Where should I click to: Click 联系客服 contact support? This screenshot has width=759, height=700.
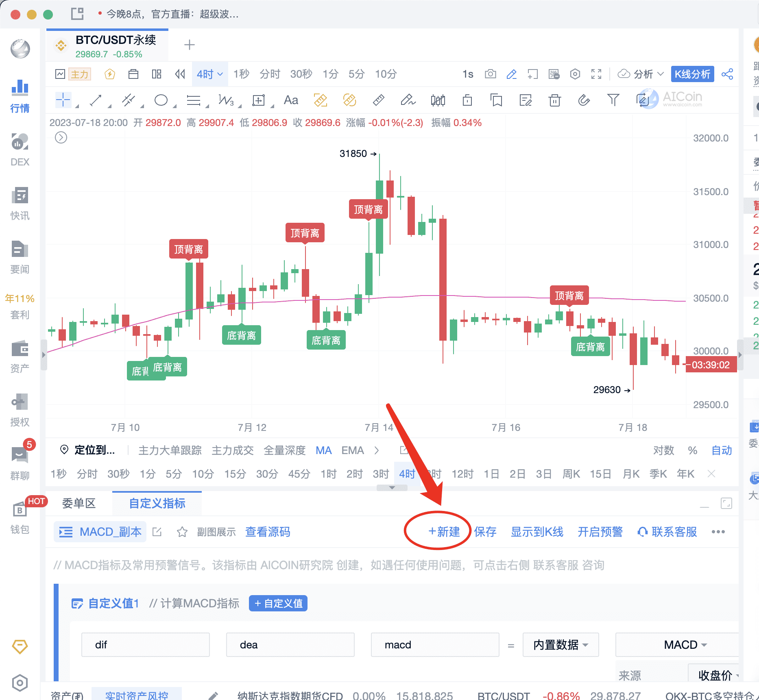coord(667,532)
